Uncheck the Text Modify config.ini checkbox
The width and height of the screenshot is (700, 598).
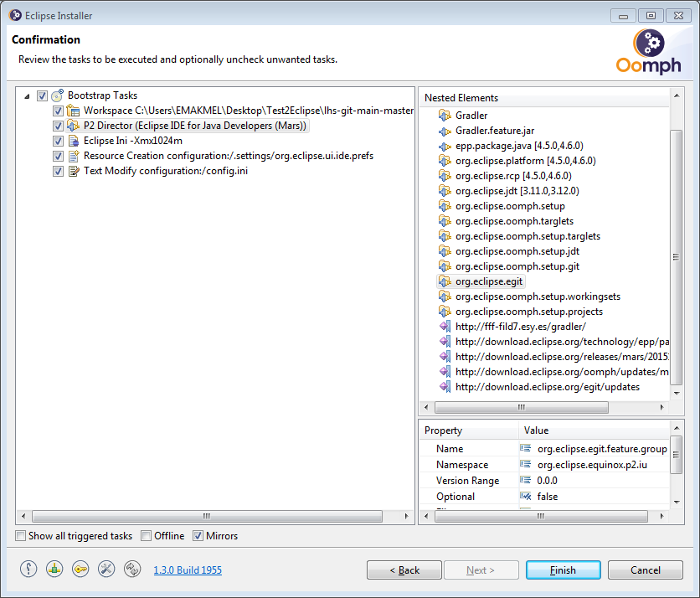(x=58, y=171)
